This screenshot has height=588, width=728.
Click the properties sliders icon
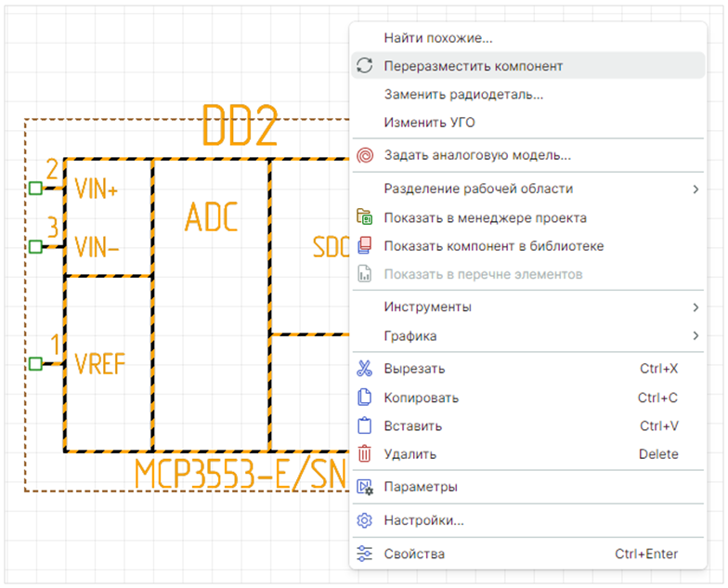tap(365, 555)
